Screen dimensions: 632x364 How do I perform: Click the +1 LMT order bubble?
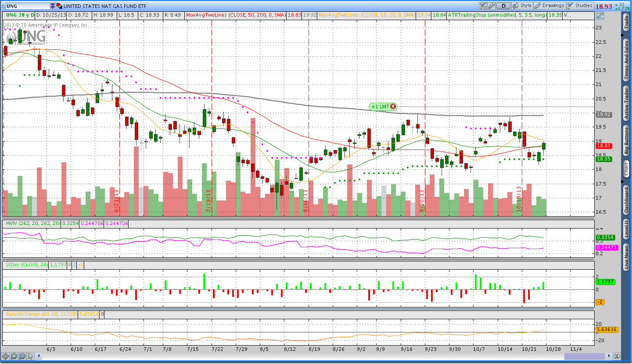pyautogui.click(x=382, y=106)
